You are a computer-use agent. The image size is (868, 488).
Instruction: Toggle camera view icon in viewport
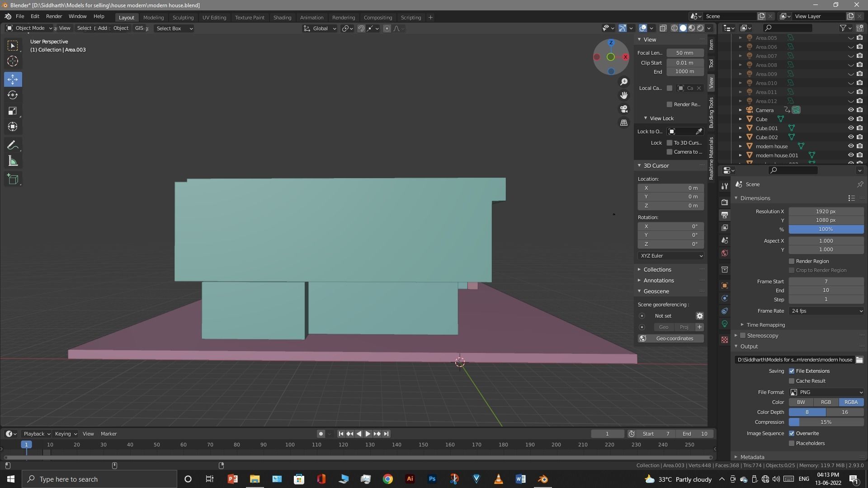coord(624,109)
